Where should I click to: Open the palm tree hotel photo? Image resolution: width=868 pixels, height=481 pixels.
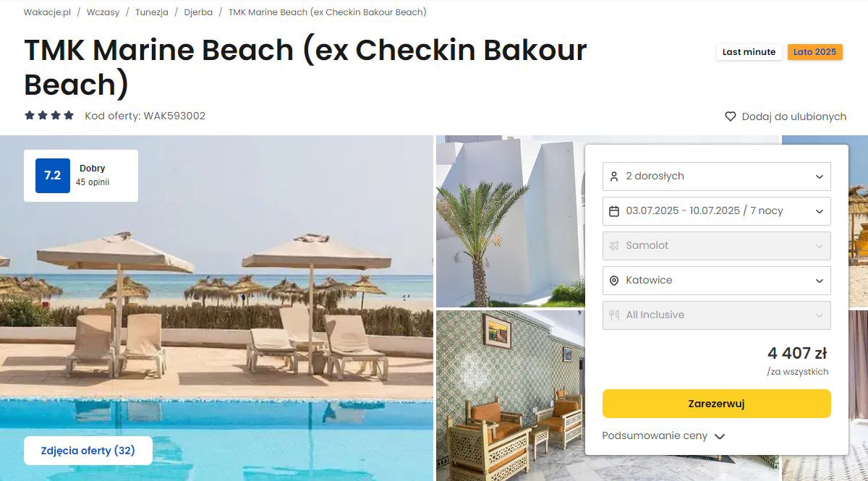click(510, 221)
